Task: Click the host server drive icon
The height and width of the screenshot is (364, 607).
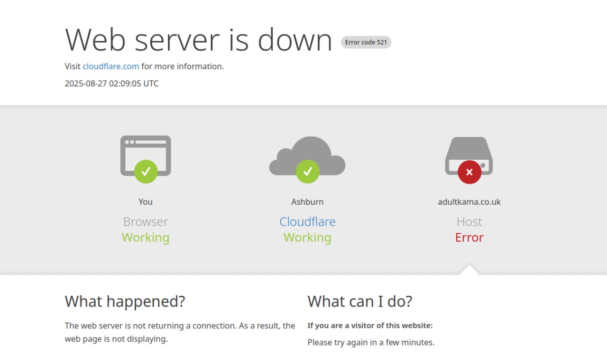Action: pyautogui.click(x=469, y=156)
